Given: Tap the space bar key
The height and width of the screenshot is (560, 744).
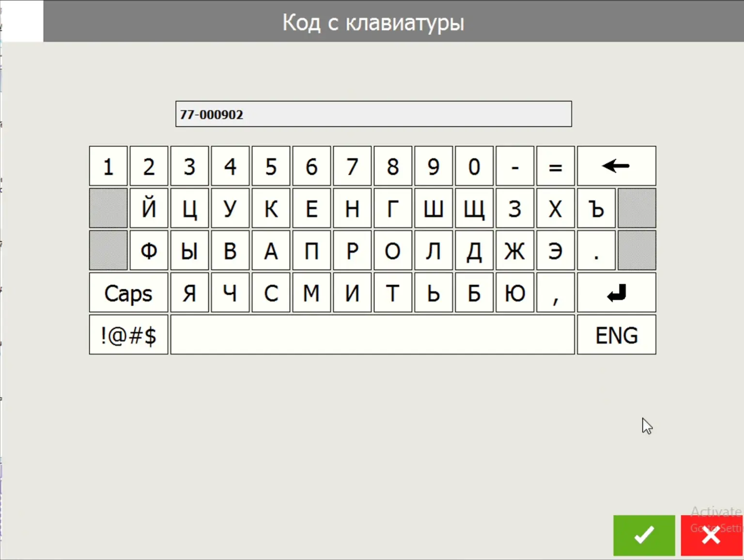Looking at the screenshot, I should pos(372,335).
